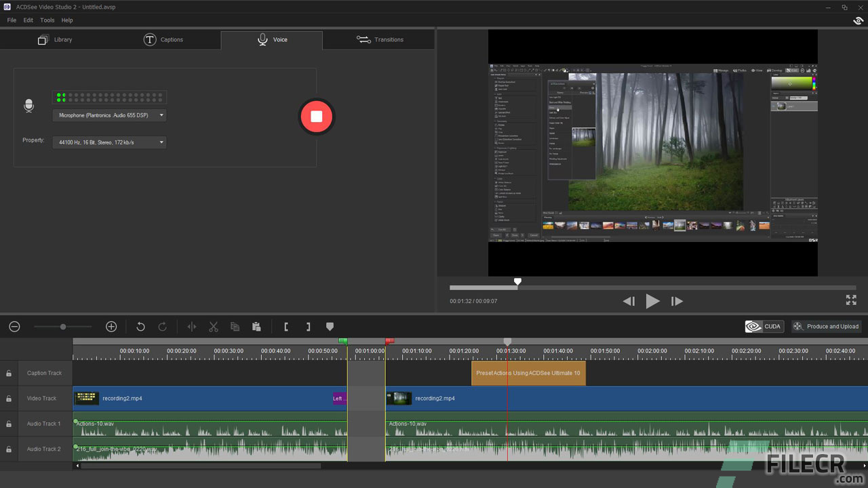868x488 pixels.
Task: Open the File menu
Action: (x=12, y=20)
